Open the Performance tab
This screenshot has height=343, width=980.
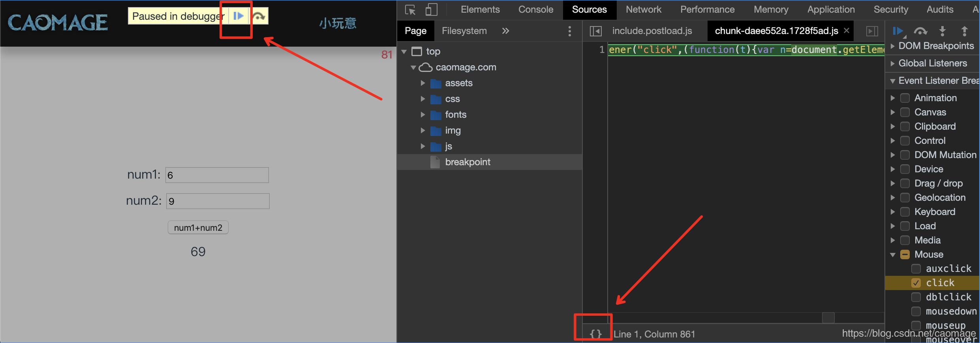click(707, 9)
